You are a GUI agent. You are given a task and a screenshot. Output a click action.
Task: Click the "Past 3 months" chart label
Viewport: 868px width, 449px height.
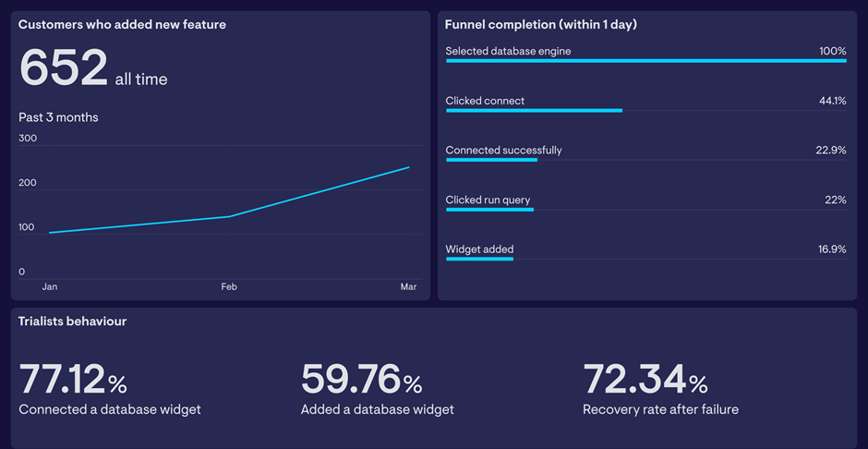pos(58,117)
